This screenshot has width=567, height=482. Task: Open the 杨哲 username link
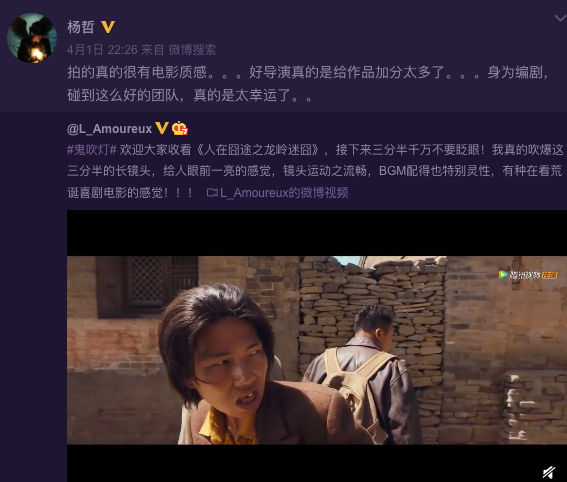pos(81,27)
